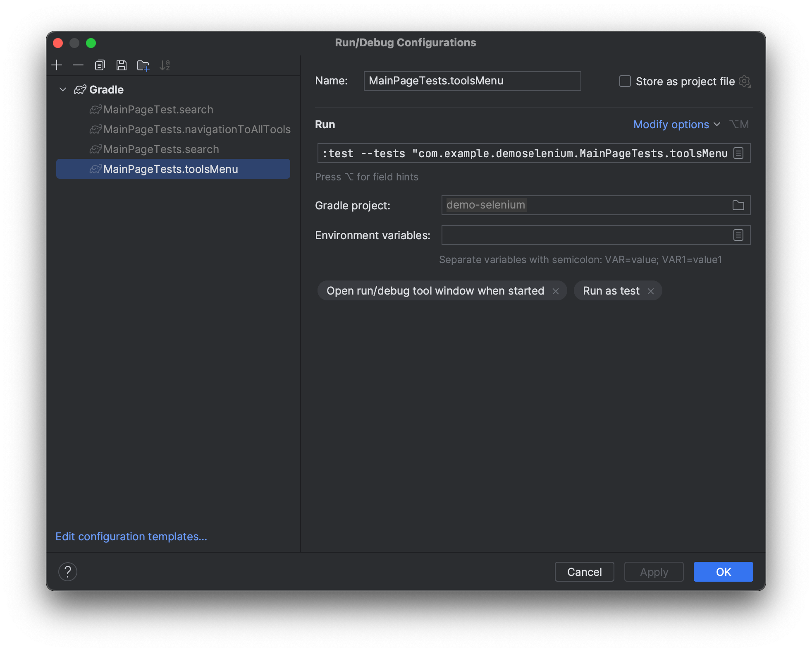Click the copy configuration icon
This screenshot has width=812, height=652.
point(100,65)
